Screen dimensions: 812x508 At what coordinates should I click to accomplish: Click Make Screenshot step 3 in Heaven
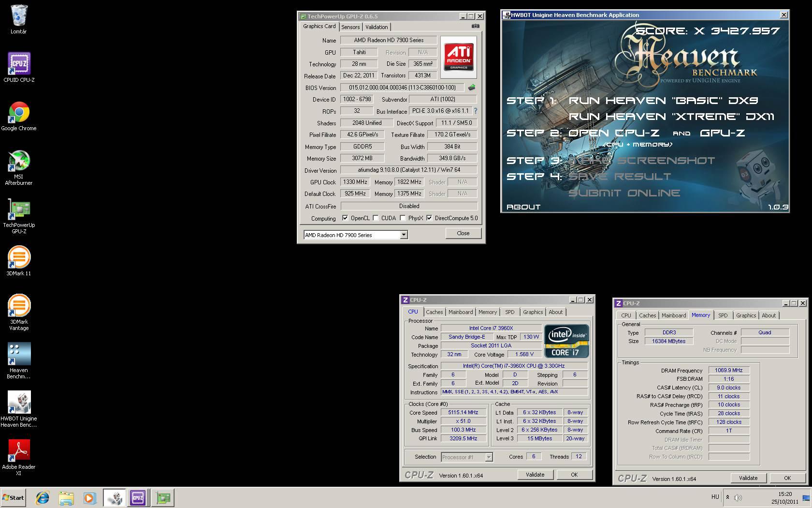[641, 161]
